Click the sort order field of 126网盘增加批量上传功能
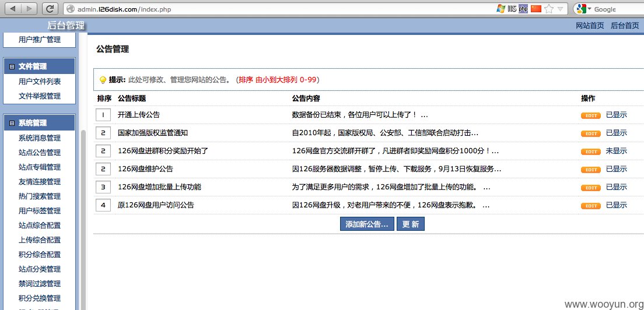Screen dimensions: 644x310 click(x=103, y=187)
